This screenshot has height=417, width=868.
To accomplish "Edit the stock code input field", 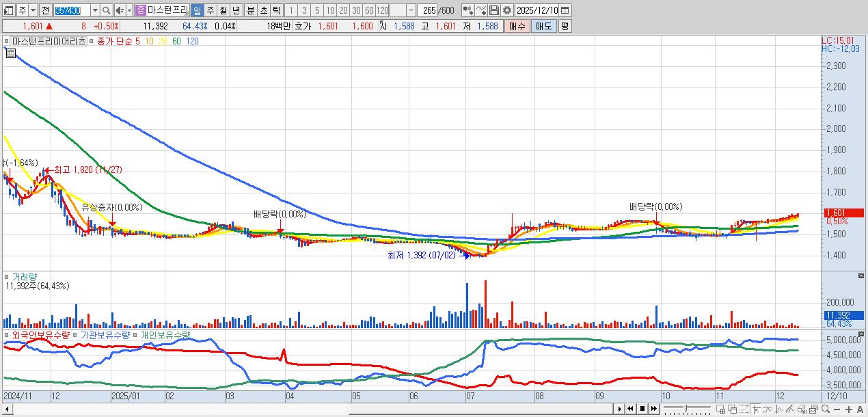I will pos(72,10).
